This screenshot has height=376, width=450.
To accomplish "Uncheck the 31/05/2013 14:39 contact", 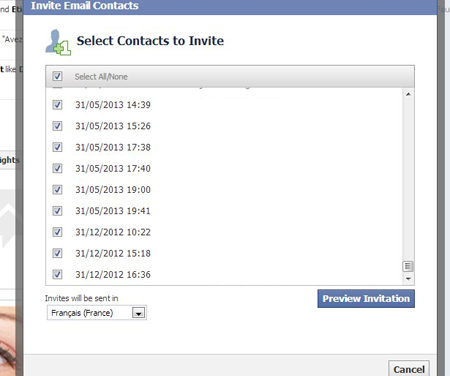I will pyautogui.click(x=57, y=105).
